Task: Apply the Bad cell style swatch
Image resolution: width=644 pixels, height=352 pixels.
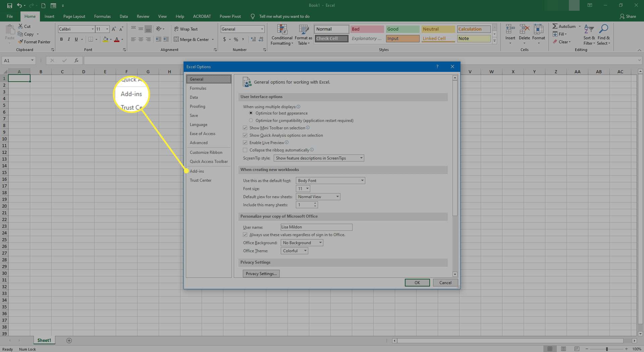Action: click(x=367, y=29)
